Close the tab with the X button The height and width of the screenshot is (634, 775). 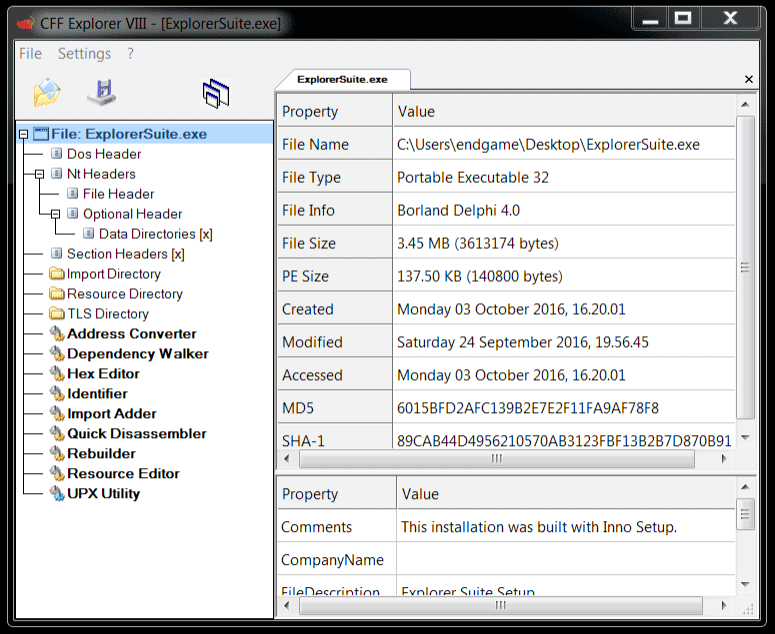click(x=749, y=79)
